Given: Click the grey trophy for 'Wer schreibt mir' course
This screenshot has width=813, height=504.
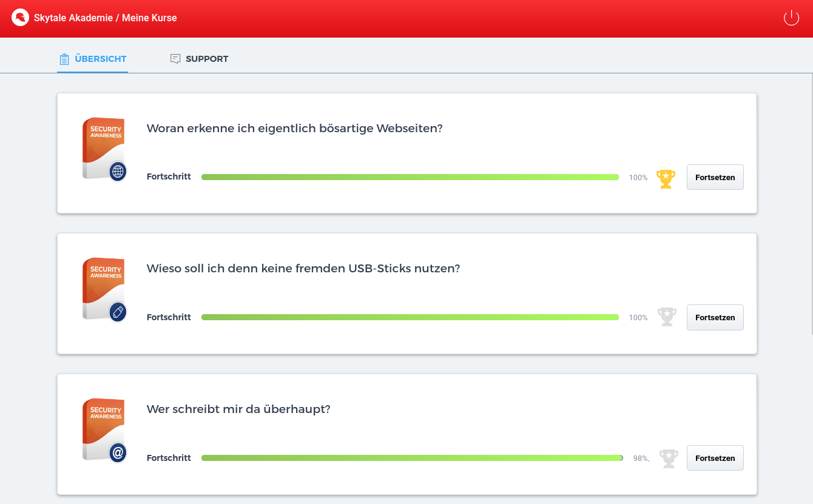Looking at the screenshot, I should (669, 458).
